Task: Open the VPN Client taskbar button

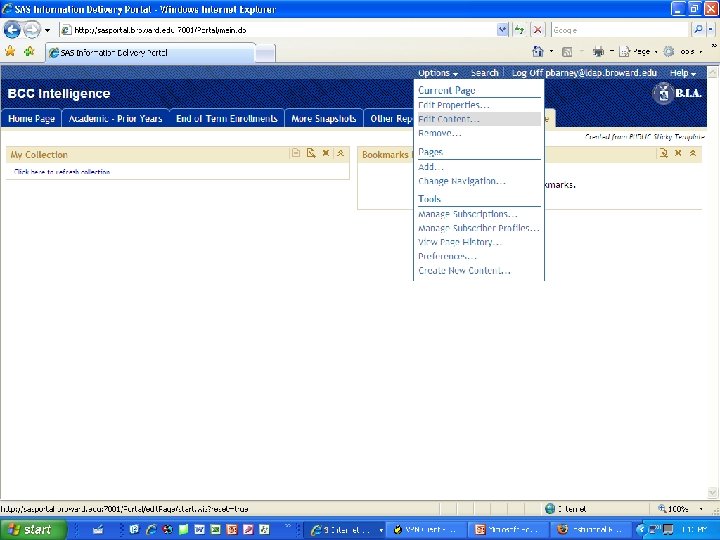Action: point(427,530)
